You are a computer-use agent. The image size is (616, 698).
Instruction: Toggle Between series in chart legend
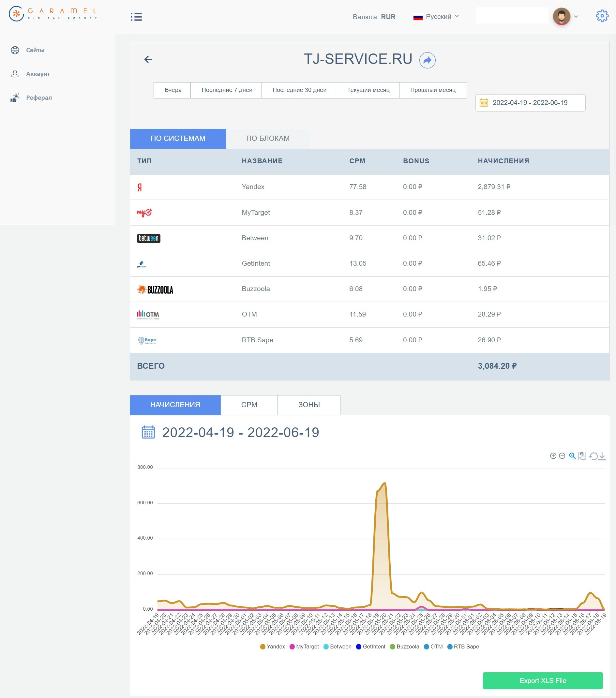[337, 647]
